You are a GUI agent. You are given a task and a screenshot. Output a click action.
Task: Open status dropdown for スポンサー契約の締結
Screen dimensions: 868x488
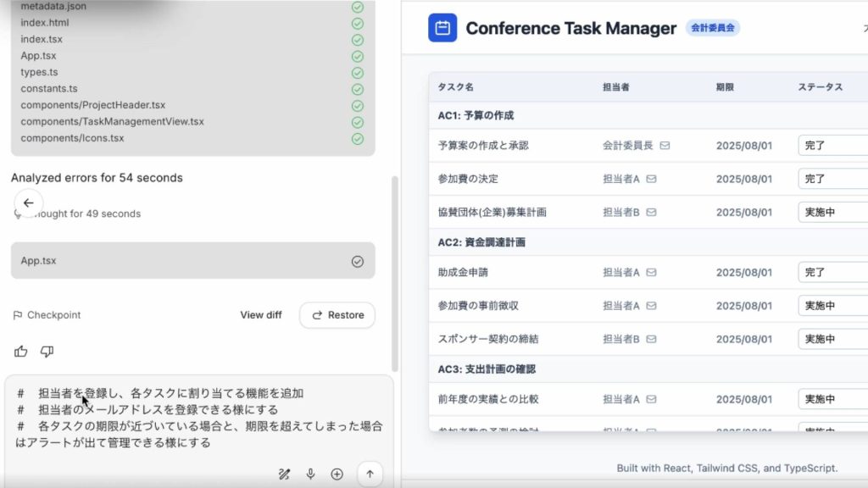(832, 339)
